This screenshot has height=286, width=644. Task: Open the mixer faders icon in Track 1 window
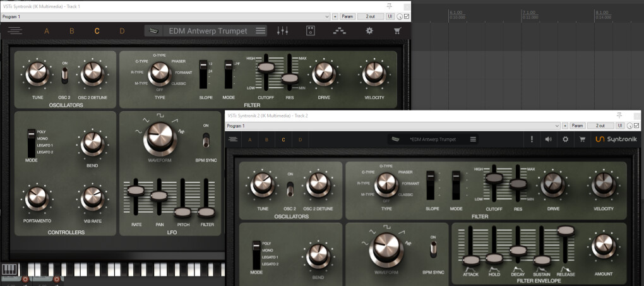(x=283, y=31)
